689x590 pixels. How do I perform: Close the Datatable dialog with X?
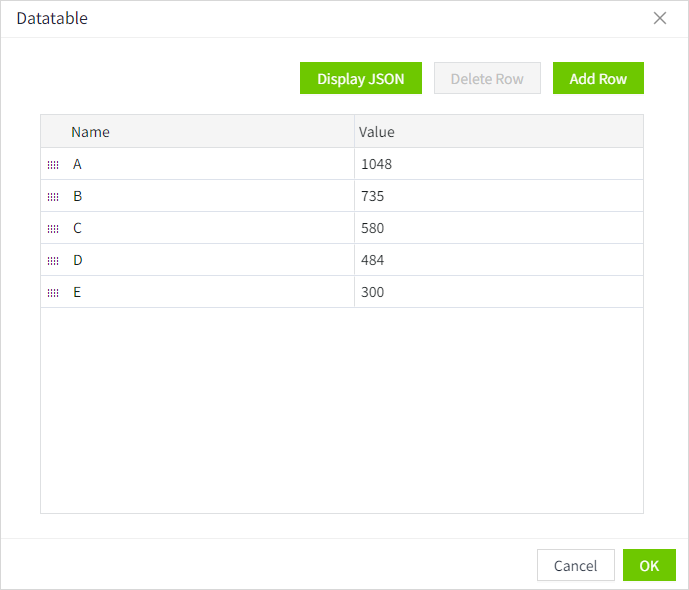(x=660, y=18)
